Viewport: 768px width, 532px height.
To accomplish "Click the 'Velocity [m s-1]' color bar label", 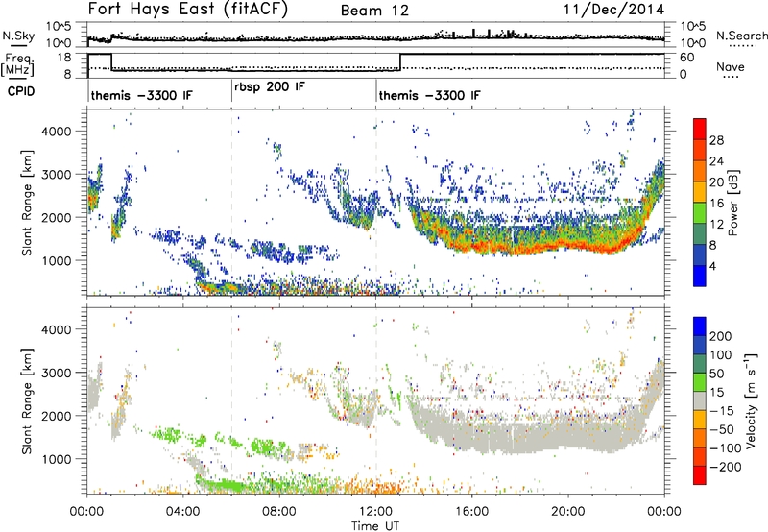I will (x=750, y=400).
